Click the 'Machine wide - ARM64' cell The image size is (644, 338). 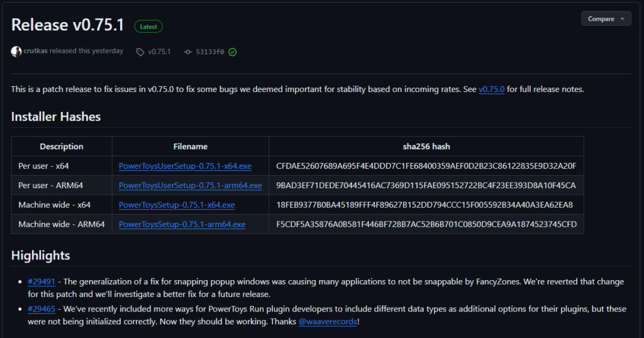point(61,224)
